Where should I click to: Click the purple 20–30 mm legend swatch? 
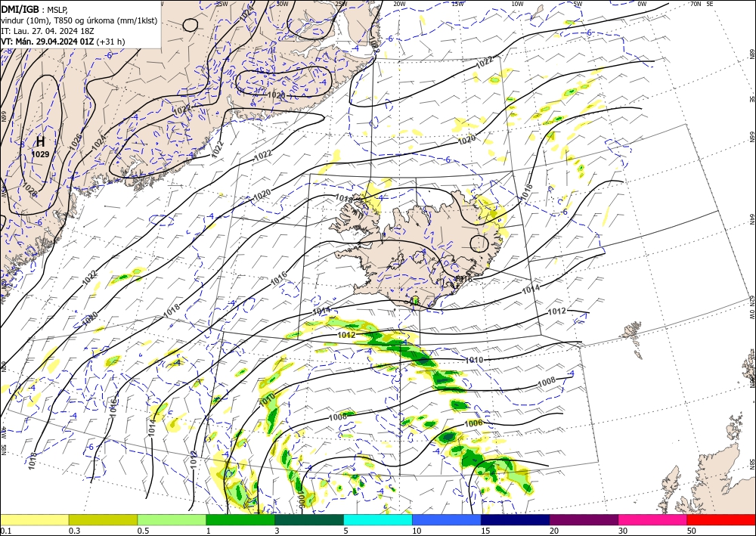point(584,519)
